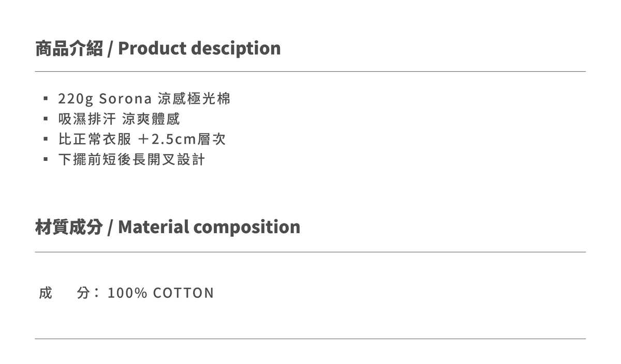Click the "100% COTTON" text
Screen dimensions: 621x364
[160, 293]
